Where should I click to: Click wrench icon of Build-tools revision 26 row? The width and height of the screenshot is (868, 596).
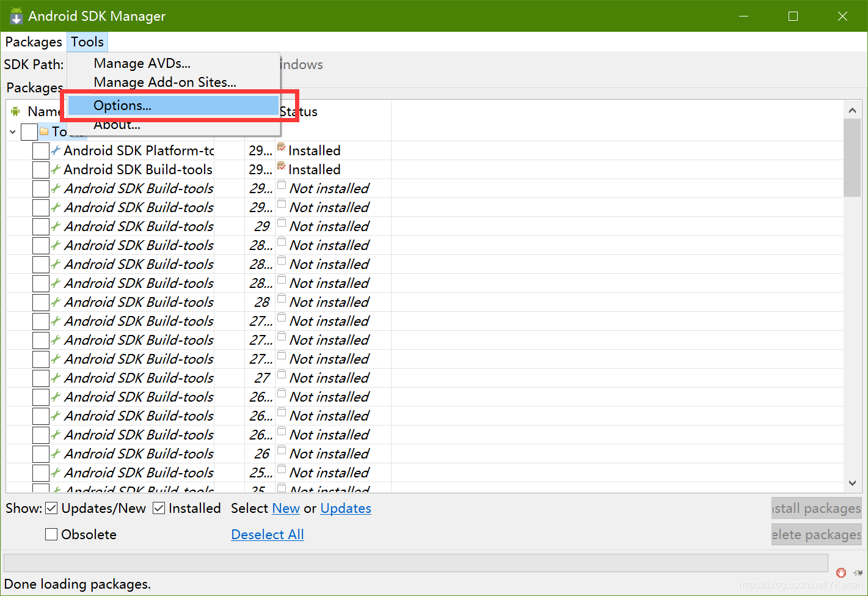[56, 454]
